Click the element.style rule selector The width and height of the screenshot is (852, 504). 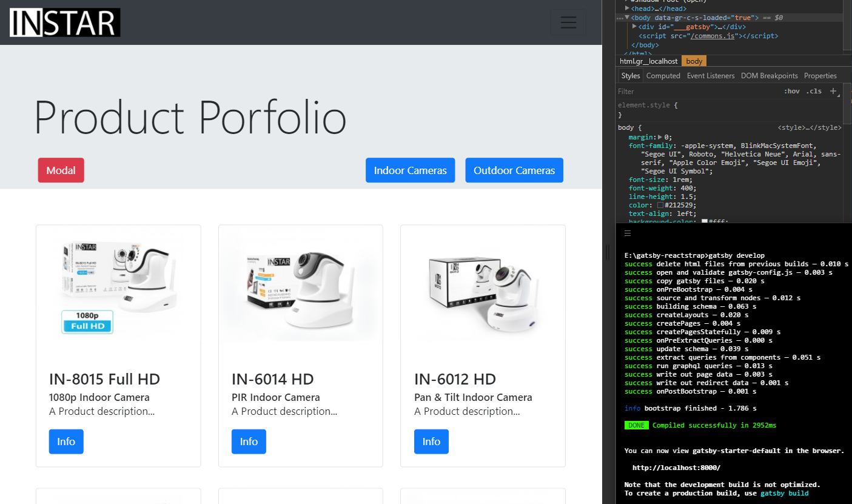pos(644,106)
